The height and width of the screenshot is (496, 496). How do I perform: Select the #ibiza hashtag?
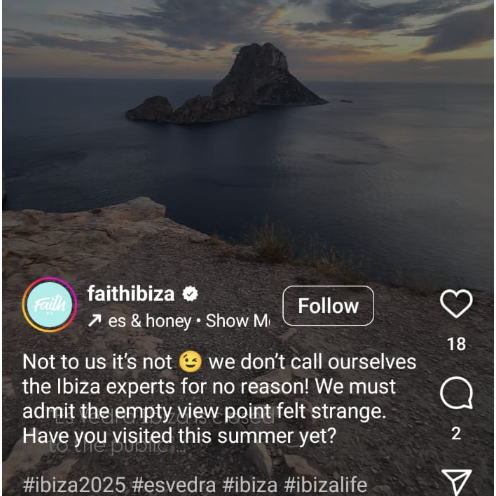click(x=250, y=485)
